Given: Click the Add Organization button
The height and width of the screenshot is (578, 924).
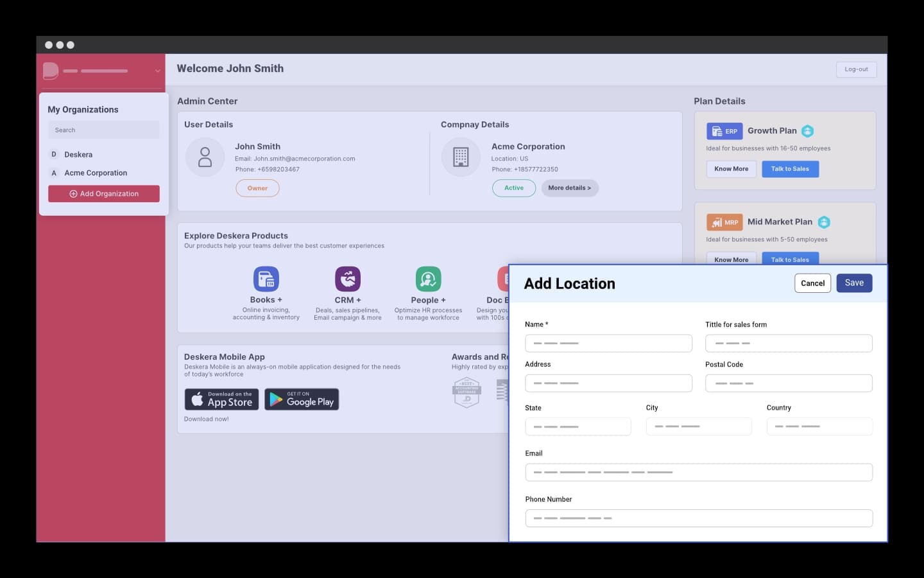Looking at the screenshot, I should point(104,194).
